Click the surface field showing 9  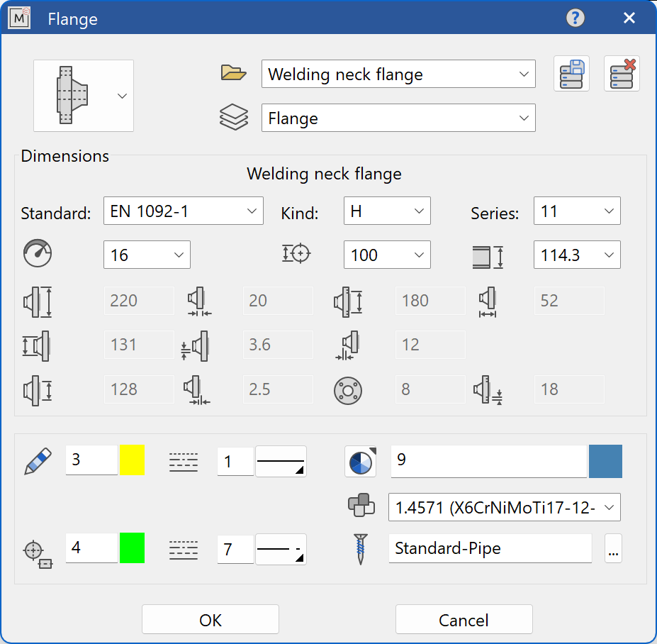(488, 461)
